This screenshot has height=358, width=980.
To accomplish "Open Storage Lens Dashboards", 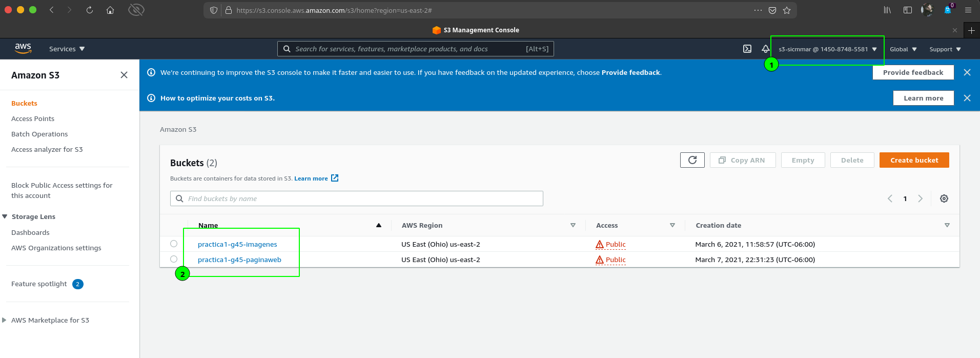I will coord(30,232).
